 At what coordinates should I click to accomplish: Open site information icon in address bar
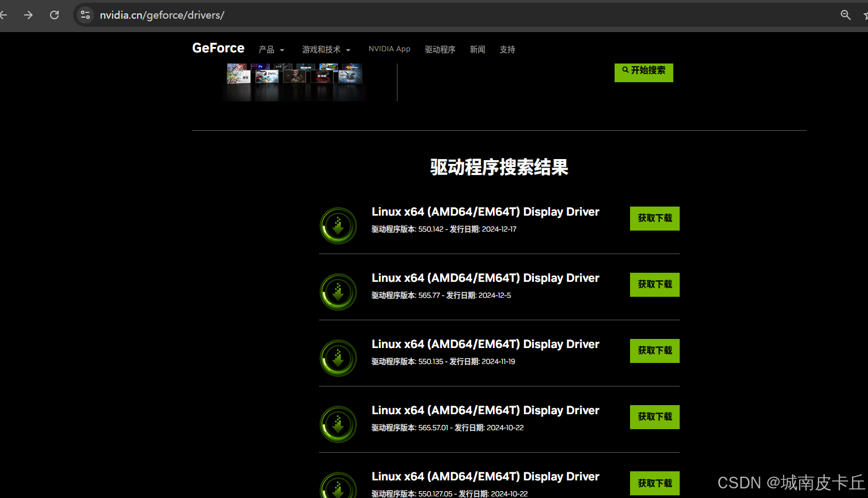(85, 15)
